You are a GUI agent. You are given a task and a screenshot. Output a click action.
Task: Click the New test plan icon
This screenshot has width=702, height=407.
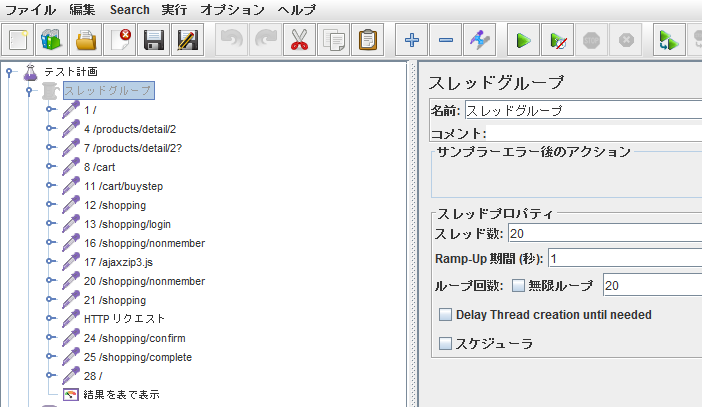tap(19, 41)
